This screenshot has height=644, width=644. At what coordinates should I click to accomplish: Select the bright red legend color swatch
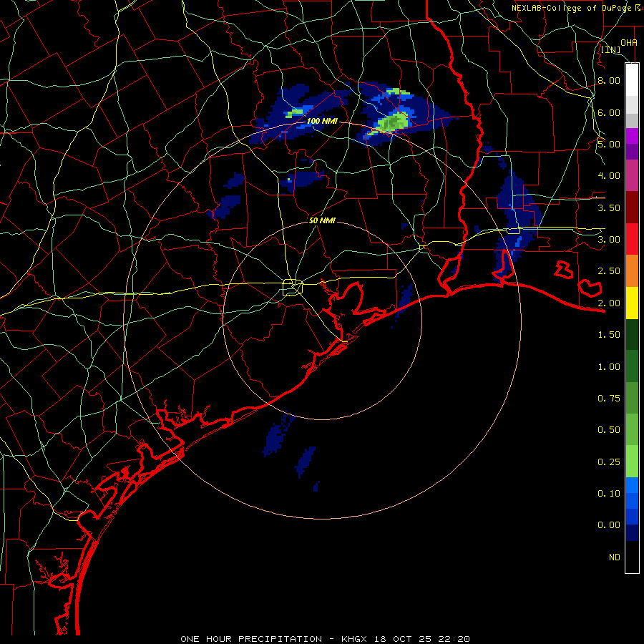tap(632, 240)
